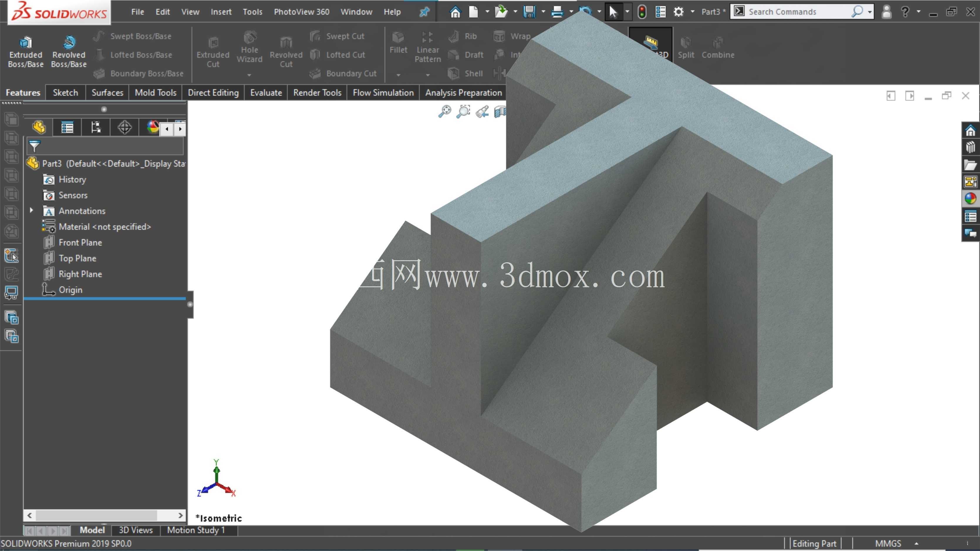Open the Help dropdown arrow
This screenshot has height=551, width=980.
[918, 12]
